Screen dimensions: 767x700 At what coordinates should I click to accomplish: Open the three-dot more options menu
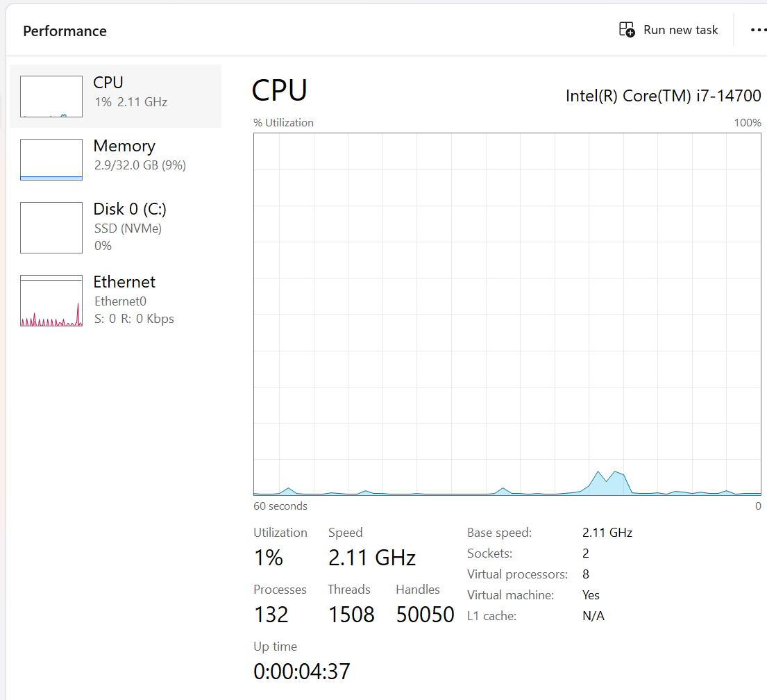coord(758,30)
